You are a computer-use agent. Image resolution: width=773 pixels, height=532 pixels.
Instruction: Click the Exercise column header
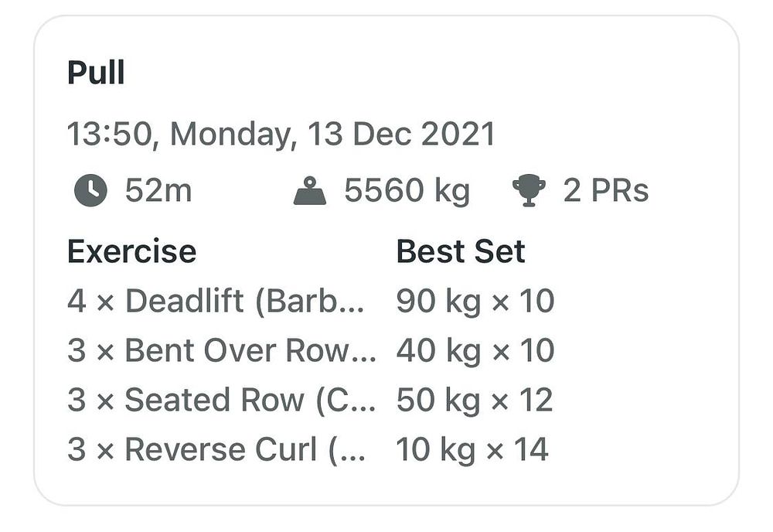131,251
